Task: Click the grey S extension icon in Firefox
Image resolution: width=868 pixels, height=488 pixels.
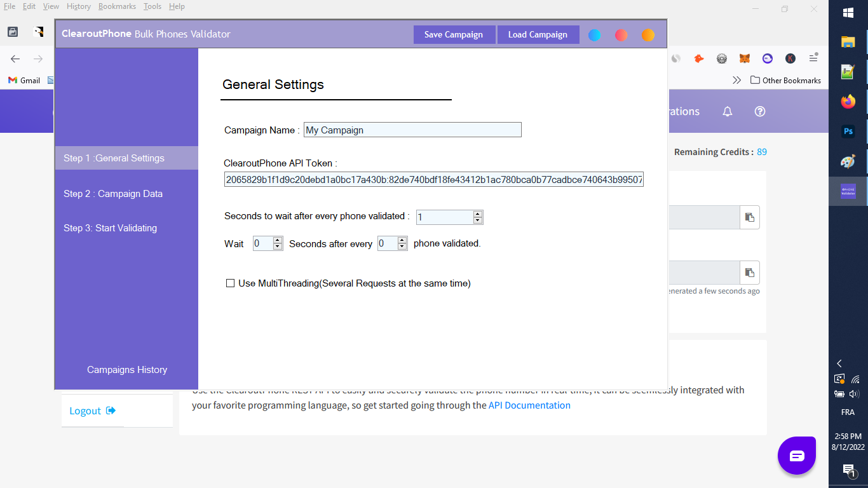Action: 676,58
